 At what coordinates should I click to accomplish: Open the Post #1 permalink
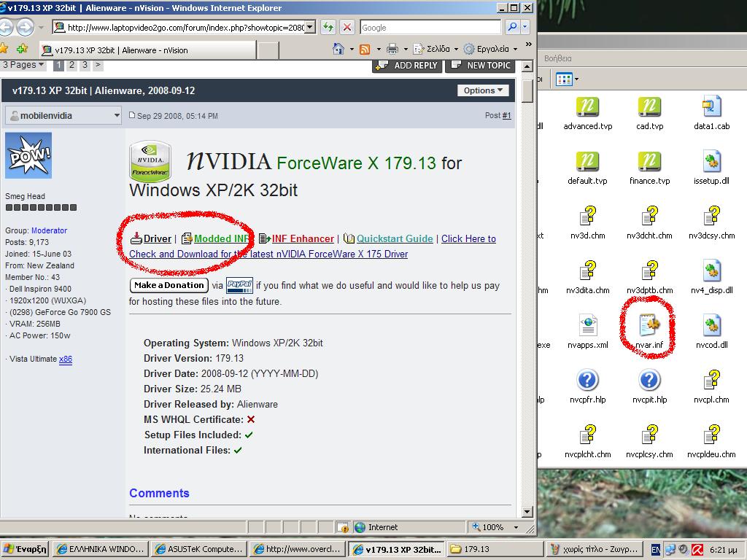[506, 115]
